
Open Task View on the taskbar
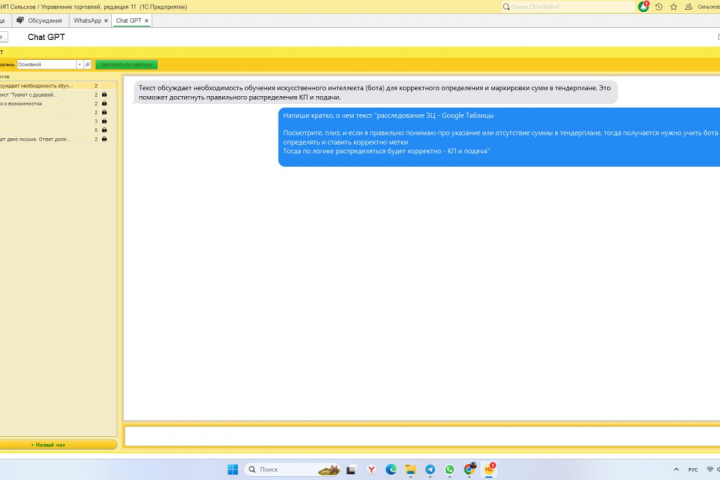pyautogui.click(x=351, y=469)
